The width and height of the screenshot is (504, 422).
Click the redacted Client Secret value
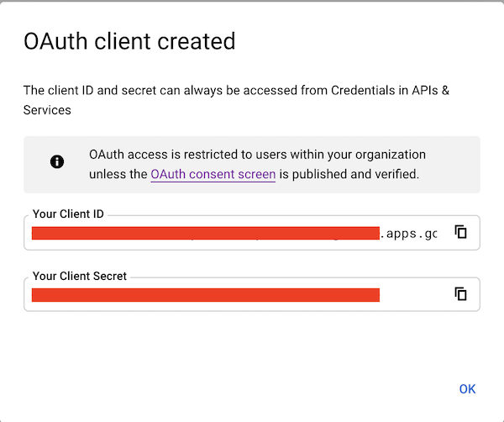click(x=205, y=294)
